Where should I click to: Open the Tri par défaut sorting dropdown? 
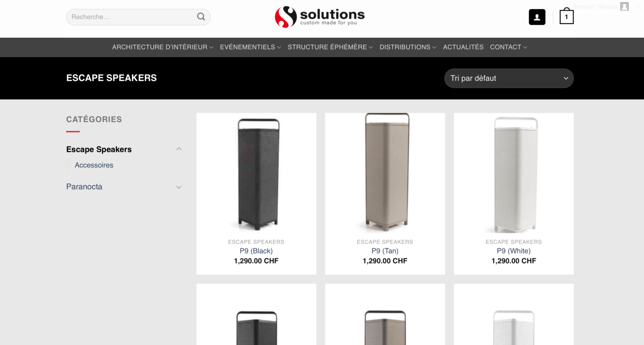[x=509, y=78]
